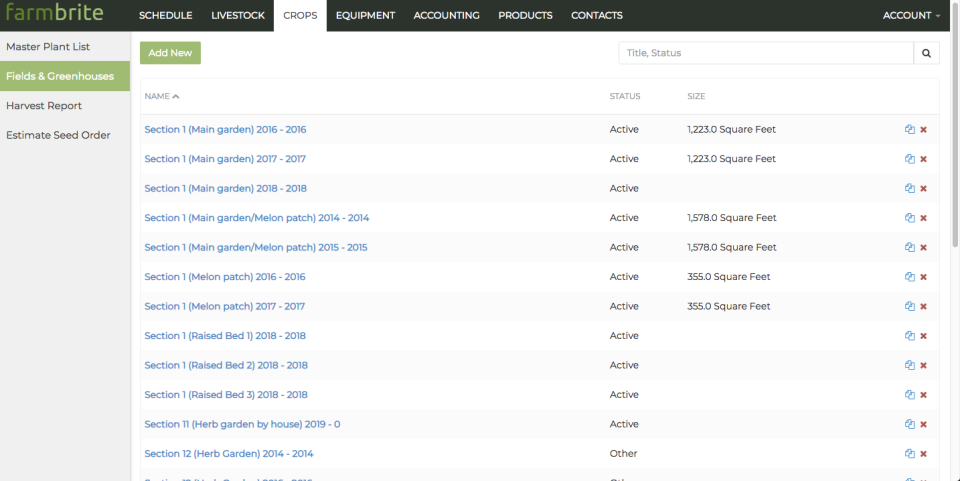Remove Section 1 (Main garden) 2018 - 2018
This screenshot has height=481, width=960.
(924, 188)
